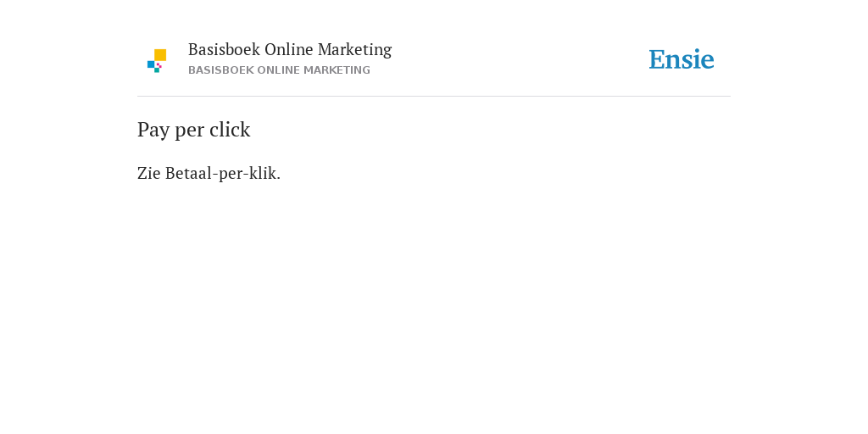Viewport: 868px width, 434px height.
Task: Click the blue square in the Basisboek logo
Action: (x=151, y=64)
